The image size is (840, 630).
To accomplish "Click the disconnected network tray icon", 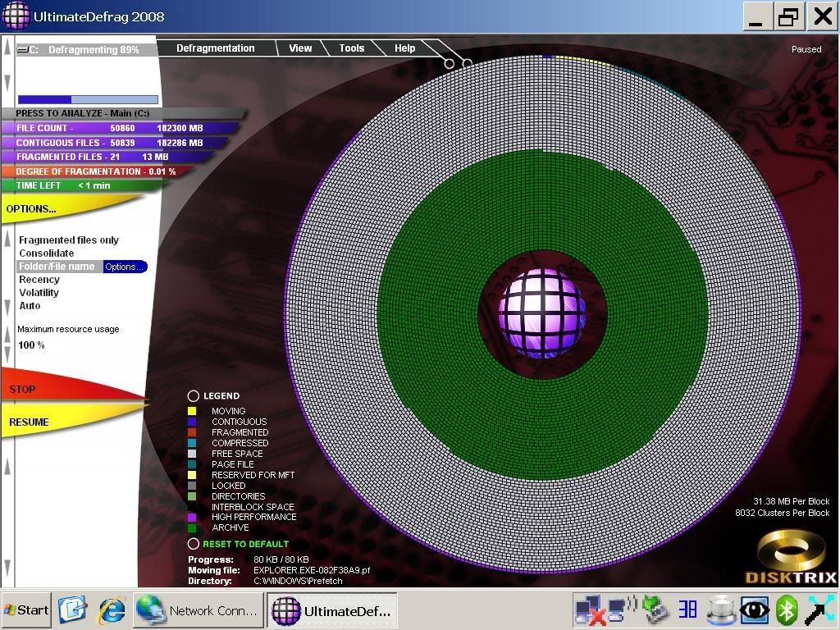I will pyautogui.click(x=589, y=610).
